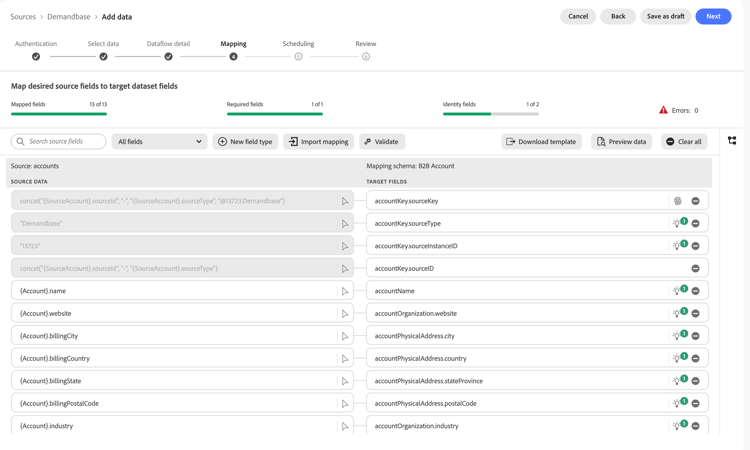Remove the accountName mapping row
Viewport: 750px width, 450px height.
[x=695, y=291]
